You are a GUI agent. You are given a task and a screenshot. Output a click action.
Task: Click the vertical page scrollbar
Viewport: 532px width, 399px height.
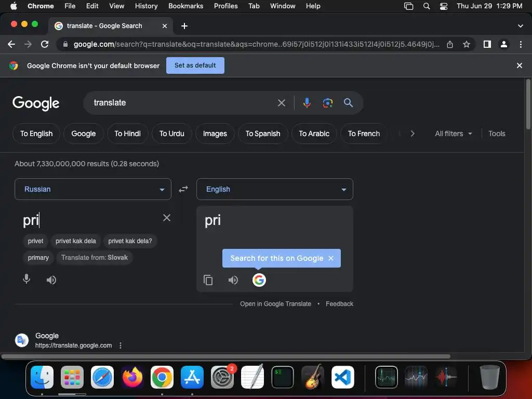pos(528,104)
